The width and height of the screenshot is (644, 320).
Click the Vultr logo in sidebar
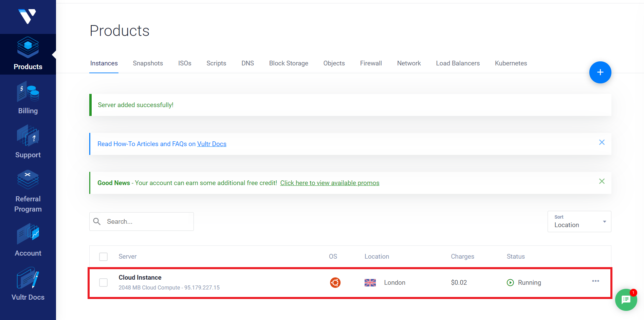click(x=27, y=17)
